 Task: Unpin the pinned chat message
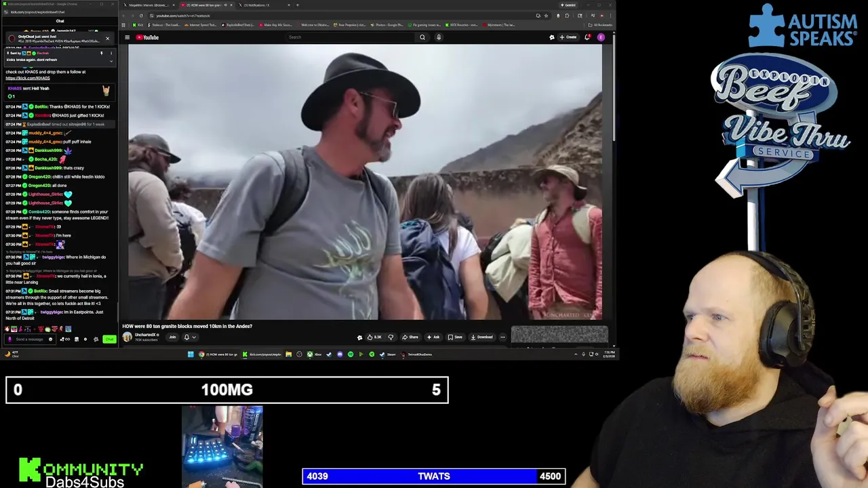(102, 53)
